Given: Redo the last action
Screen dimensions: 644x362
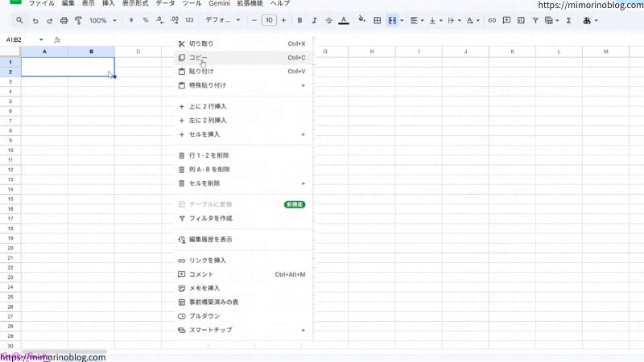Looking at the screenshot, I should tap(49, 21).
